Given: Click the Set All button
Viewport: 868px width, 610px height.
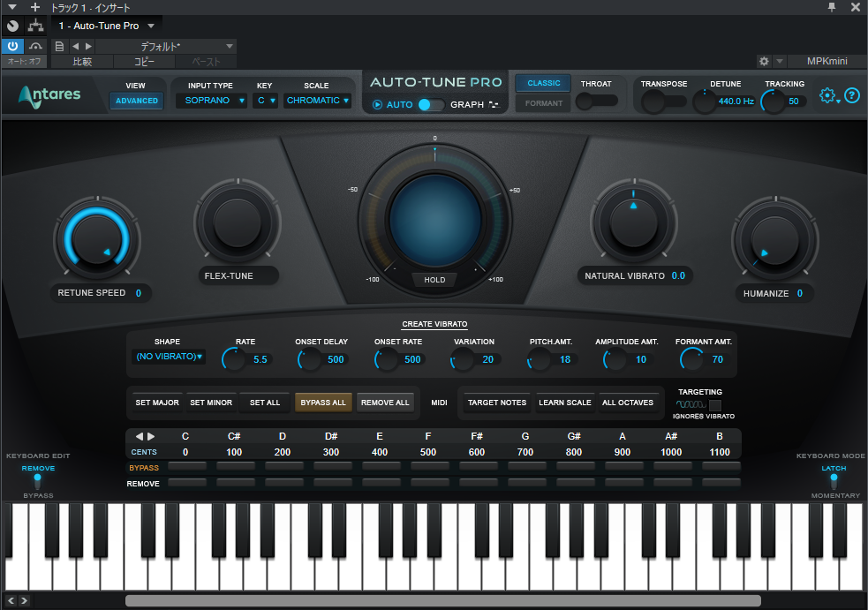Looking at the screenshot, I should tap(265, 403).
